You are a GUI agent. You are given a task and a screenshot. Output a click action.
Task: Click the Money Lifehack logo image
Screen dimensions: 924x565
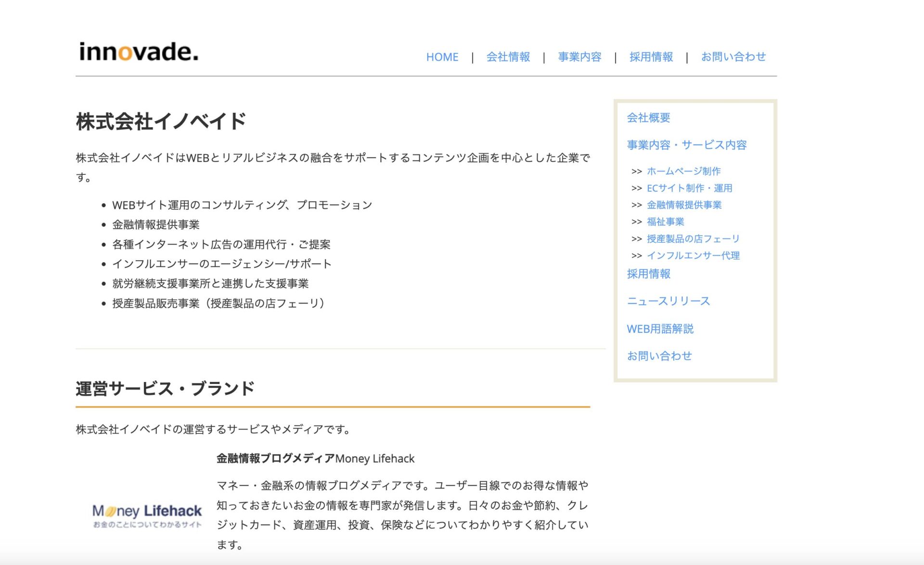[147, 515]
